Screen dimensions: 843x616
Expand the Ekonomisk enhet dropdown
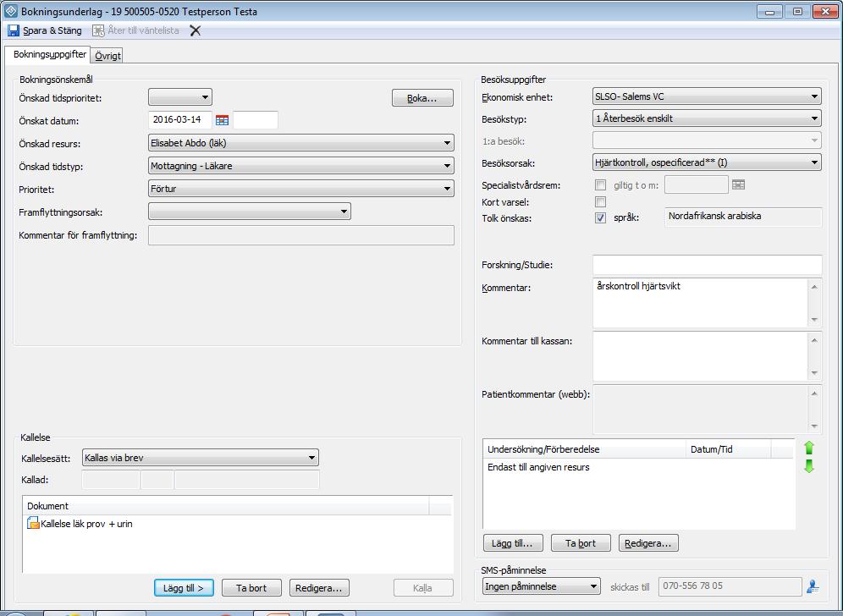707,96
